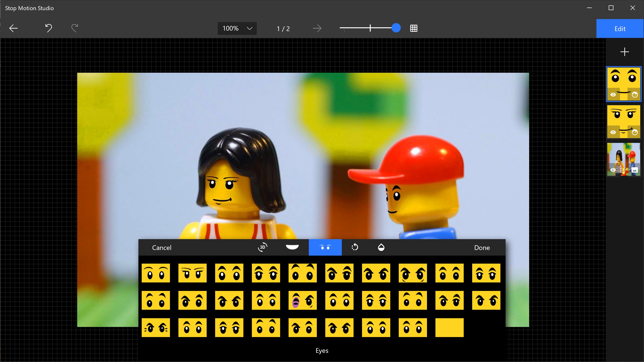Select the female eyelashes eye style

(192, 273)
